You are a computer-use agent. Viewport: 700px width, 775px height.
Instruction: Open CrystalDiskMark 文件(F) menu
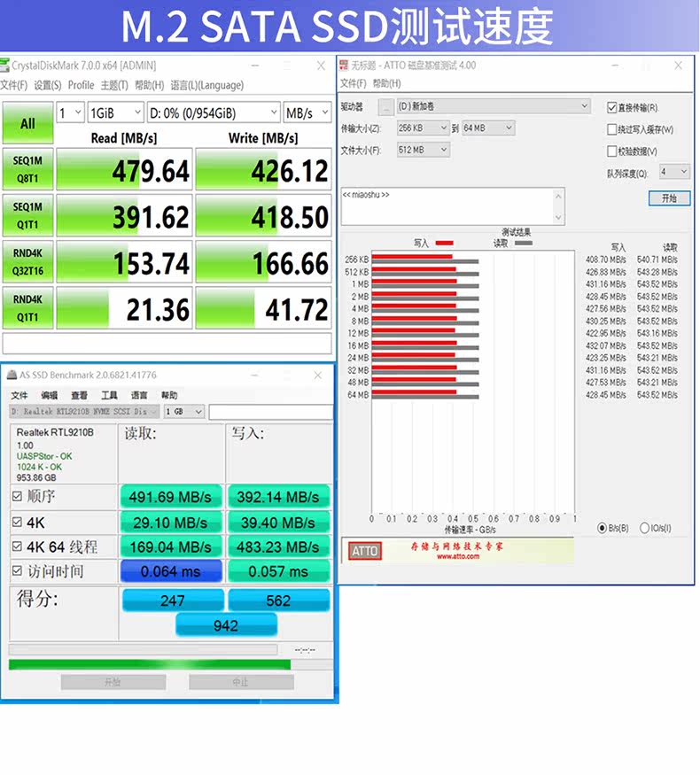tap(13, 85)
